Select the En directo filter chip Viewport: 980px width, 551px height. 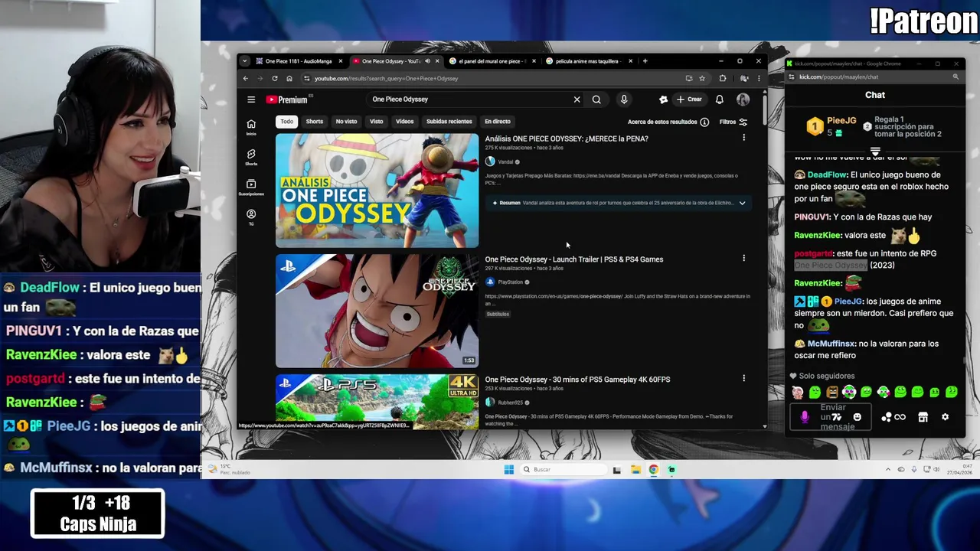[498, 122]
